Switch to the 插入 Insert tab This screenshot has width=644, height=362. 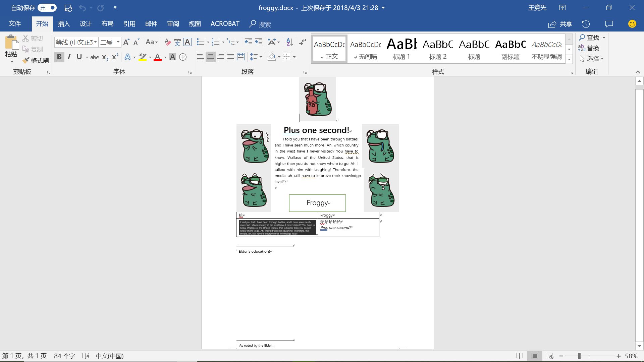pos(64,24)
